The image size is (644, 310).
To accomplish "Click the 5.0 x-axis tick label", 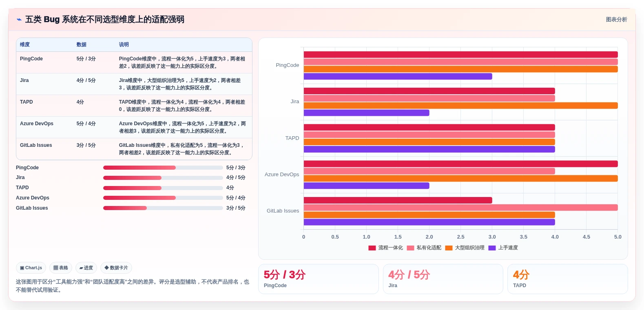I will pyautogui.click(x=618, y=237).
